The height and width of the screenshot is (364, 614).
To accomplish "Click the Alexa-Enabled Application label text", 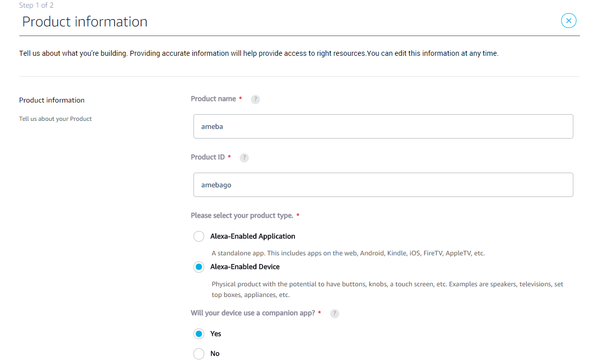I will (252, 236).
